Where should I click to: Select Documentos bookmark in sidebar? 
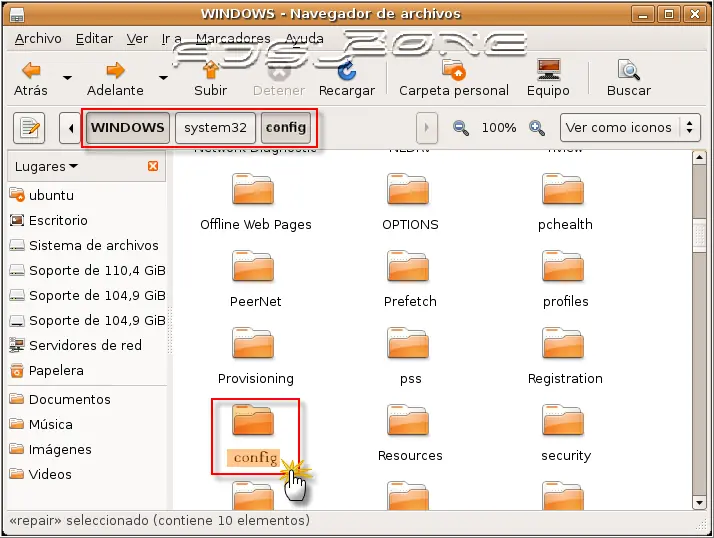tap(87, 400)
